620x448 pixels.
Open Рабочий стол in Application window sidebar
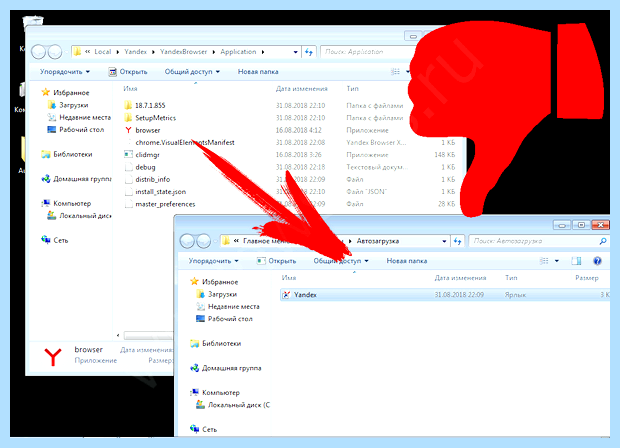[76, 130]
